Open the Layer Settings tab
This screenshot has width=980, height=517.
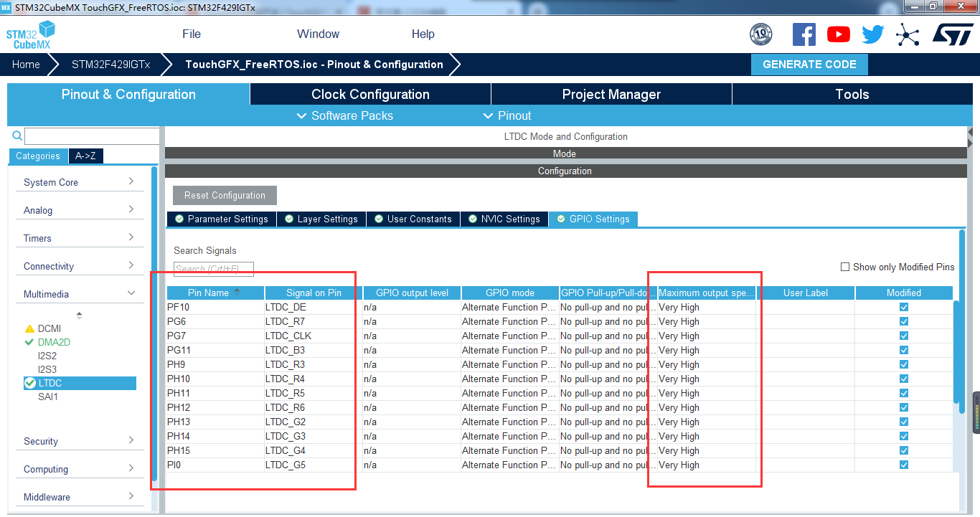point(321,219)
